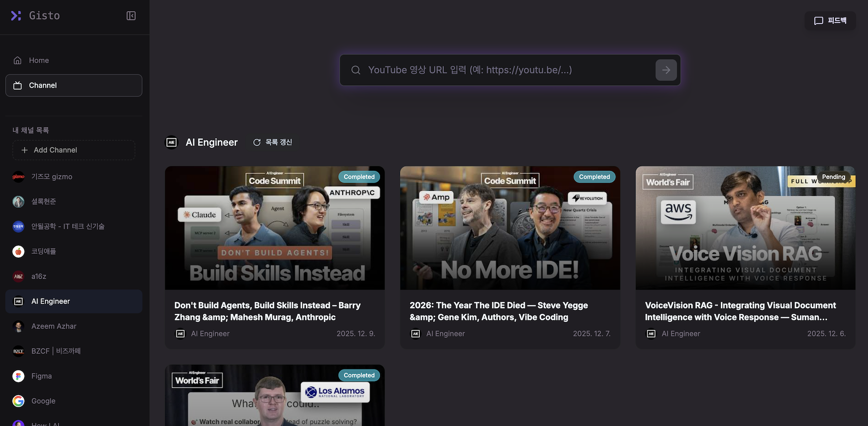Image resolution: width=868 pixels, height=426 pixels.
Task: Submit URL with the arrow button
Action: [x=666, y=70]
